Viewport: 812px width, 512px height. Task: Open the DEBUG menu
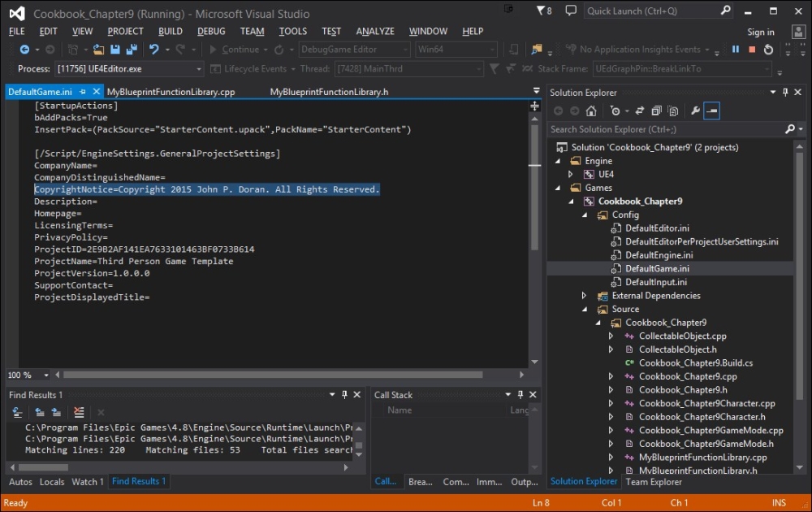coord(211,31)
